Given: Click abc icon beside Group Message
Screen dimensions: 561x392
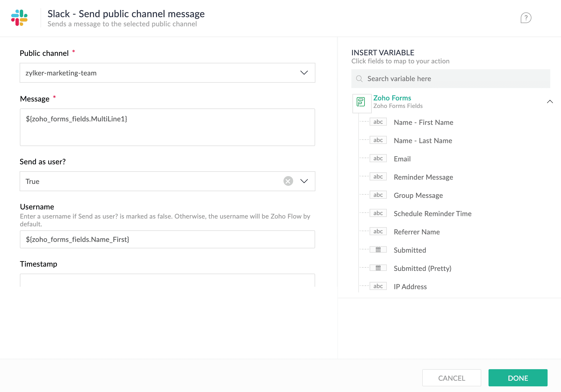Looking at the screenshot, I should click(378, 195).
